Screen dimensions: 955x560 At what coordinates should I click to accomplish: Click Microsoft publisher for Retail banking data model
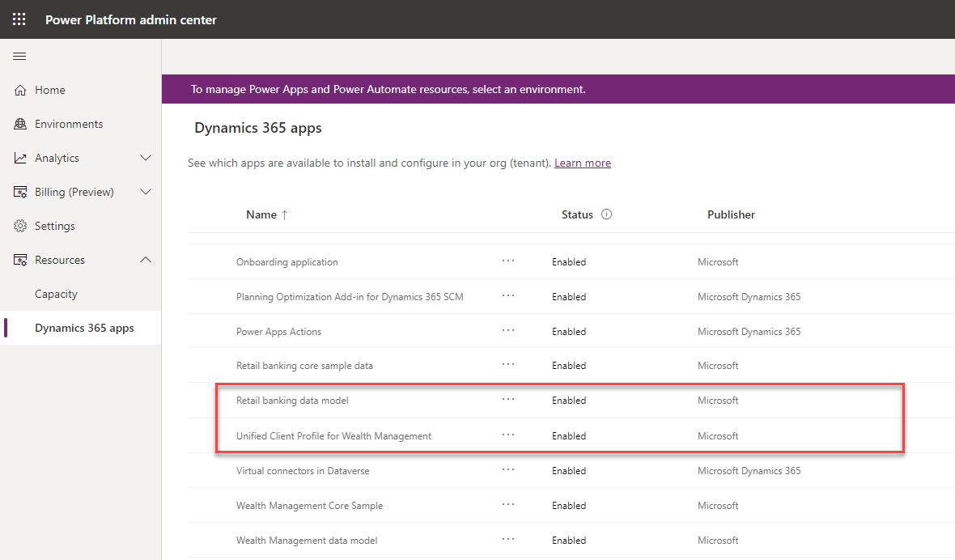tap(718, 401)
